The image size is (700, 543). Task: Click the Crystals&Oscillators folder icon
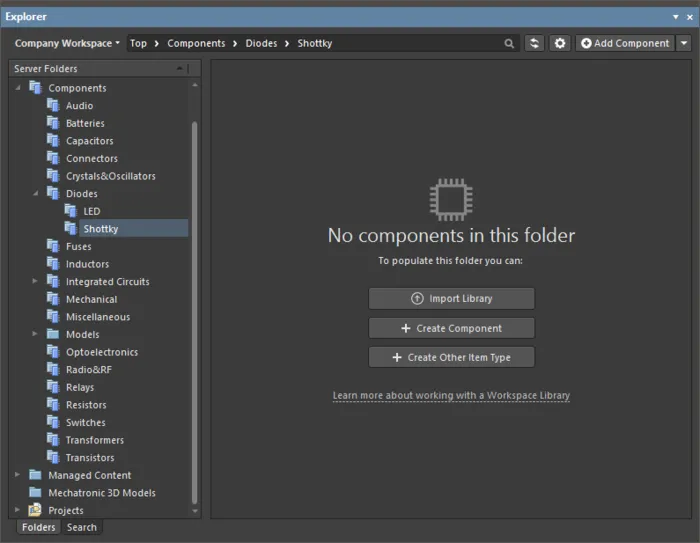53,176
